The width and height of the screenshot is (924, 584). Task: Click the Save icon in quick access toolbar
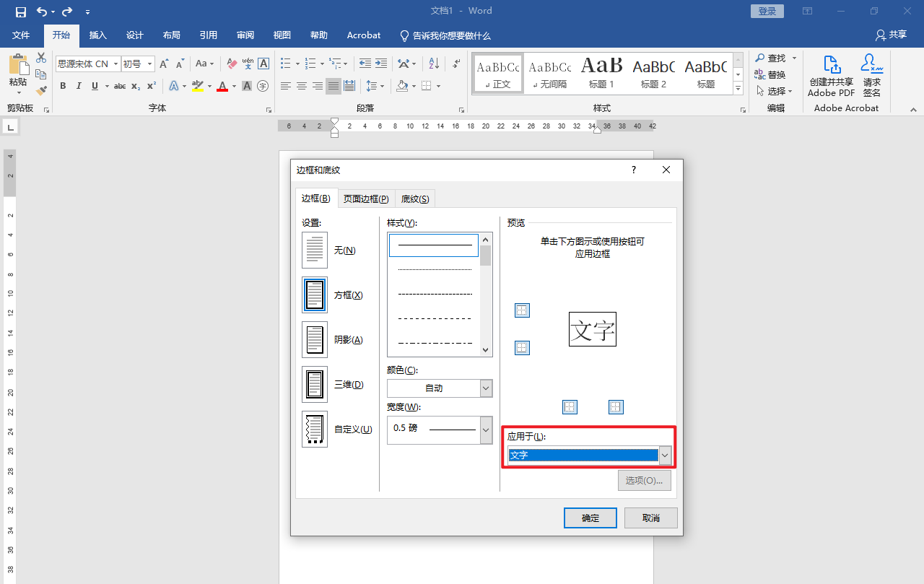pos(20,12)
